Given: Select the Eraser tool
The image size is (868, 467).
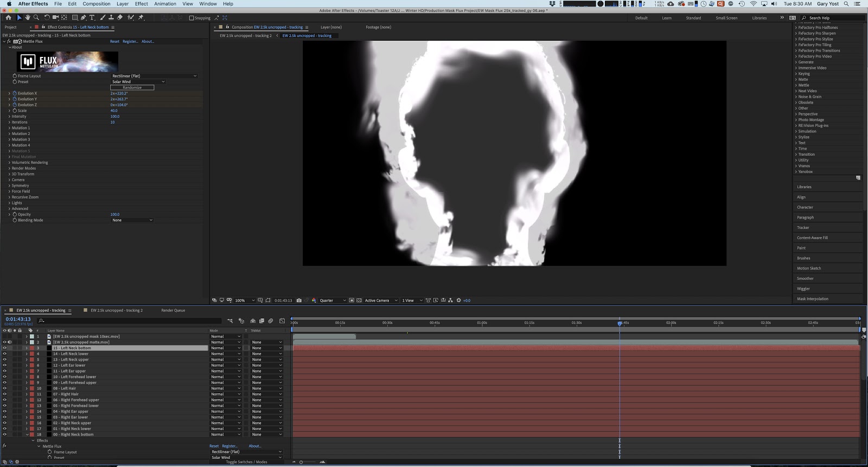Looking at the screenshot, I should pyautogui.click(x=120, y=18).
